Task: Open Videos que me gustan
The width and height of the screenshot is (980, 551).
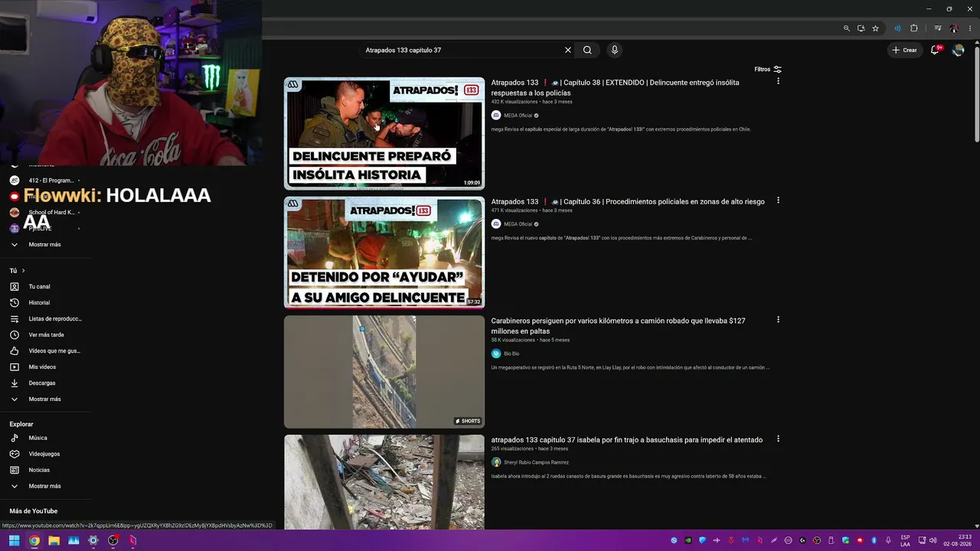Action: [x=46, y=351]
